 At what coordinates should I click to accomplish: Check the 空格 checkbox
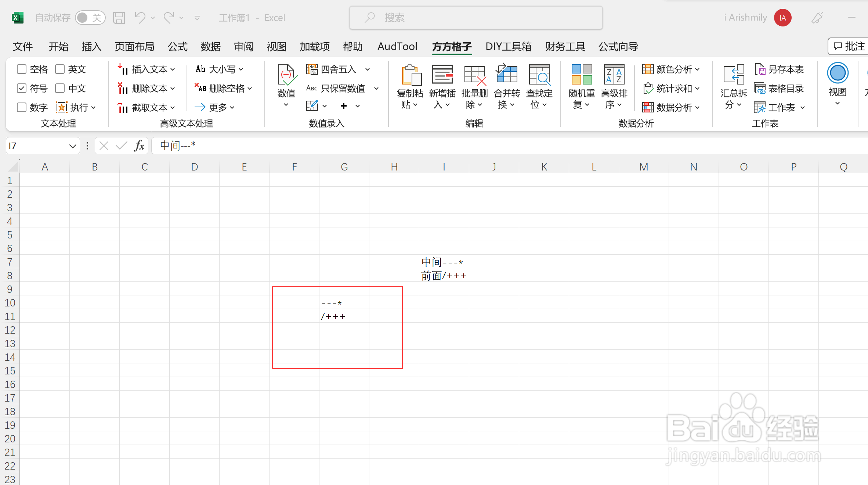tap(22, 69)
